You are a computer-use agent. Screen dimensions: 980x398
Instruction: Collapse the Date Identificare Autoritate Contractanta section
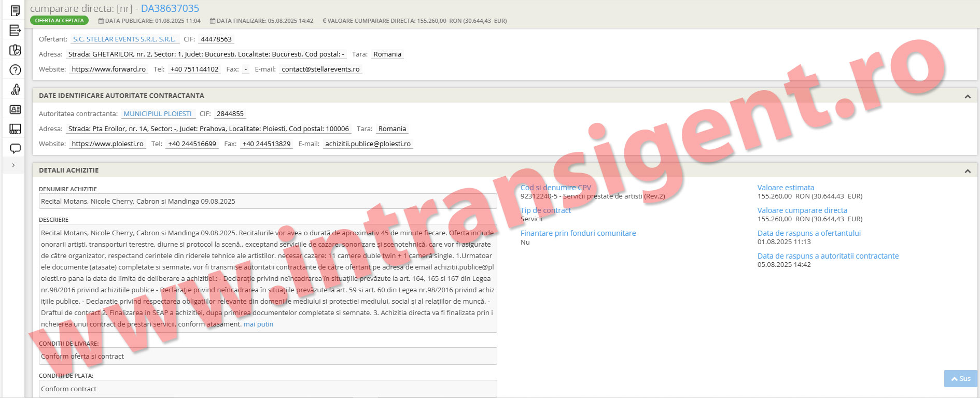[x=967, y=96]
